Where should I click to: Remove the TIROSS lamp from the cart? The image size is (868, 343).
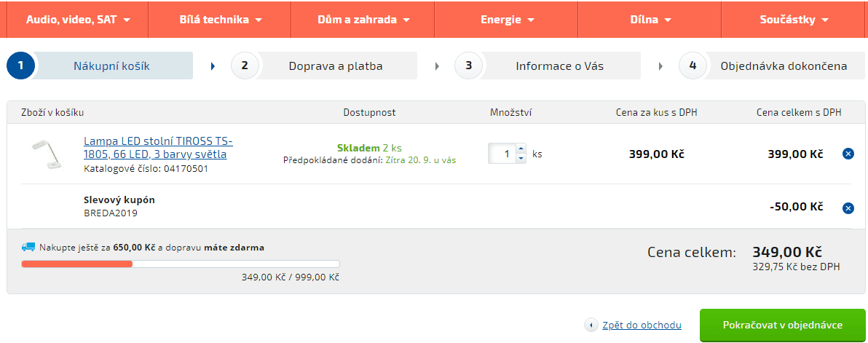(848, 154)
